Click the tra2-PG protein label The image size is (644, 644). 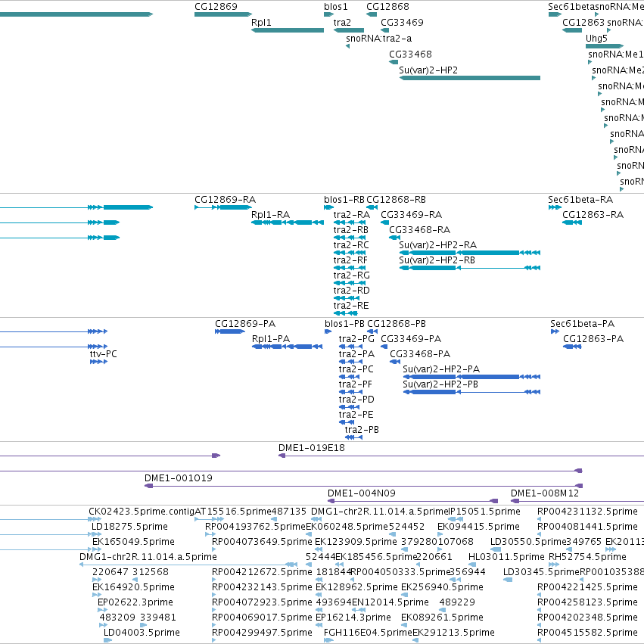click(x=356, y=339)
